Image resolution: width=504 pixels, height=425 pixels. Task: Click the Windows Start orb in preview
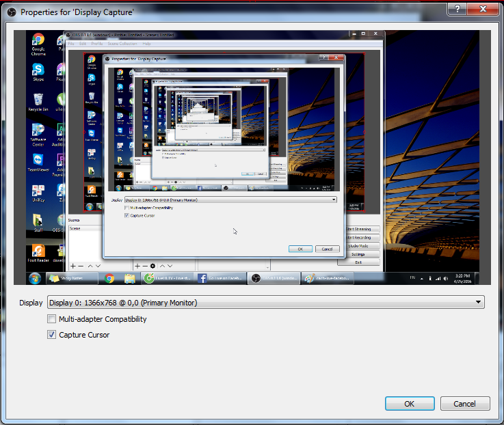[34, 278]
